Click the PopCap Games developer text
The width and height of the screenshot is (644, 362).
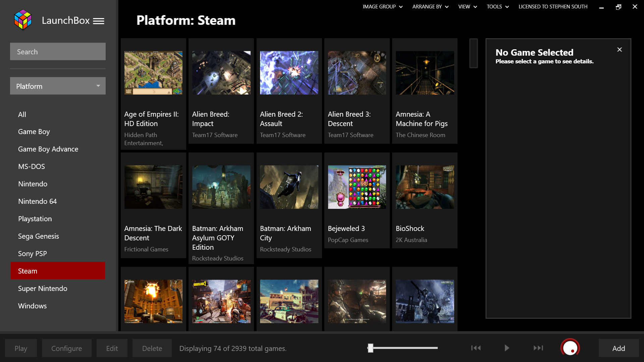tap(348, 240)
